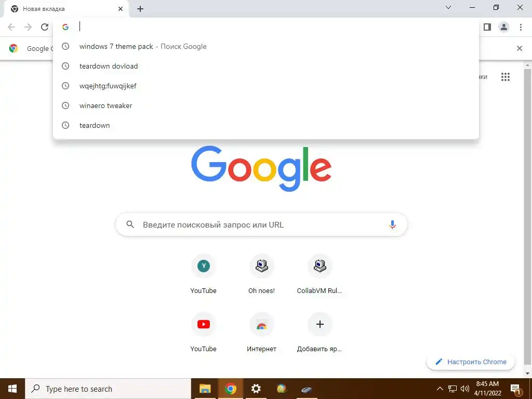Reload the page with the refresh icon

click(45, 27)
